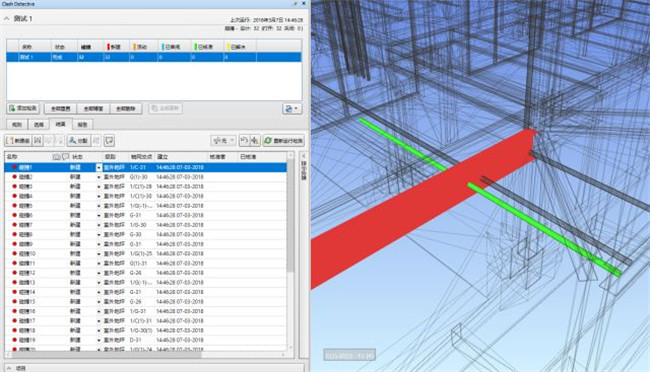Select clash row 碰撞14
This screenshot has width=650, height=372.
(x=145, y=292)
